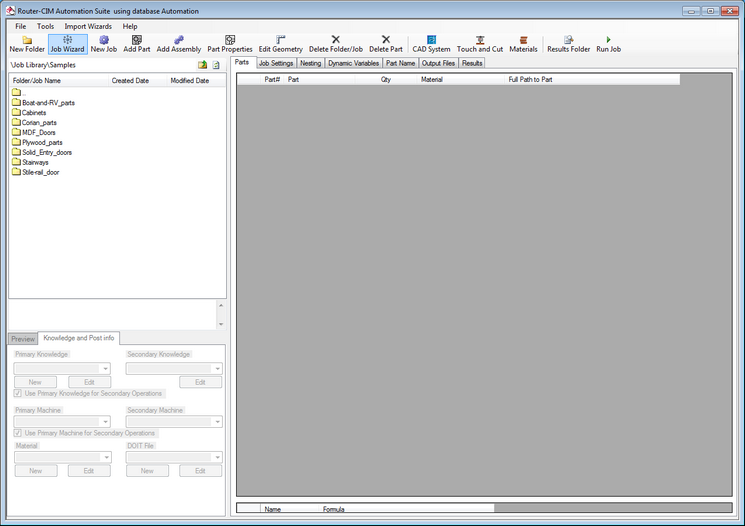745x526 pixels.
Task: Click the New Folder toolbar icon
Action: click(27, 44)
